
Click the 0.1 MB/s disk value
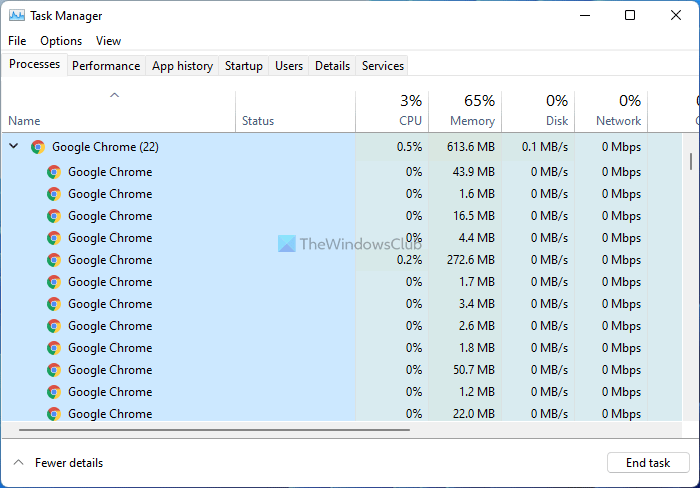(x=545, y=147)
